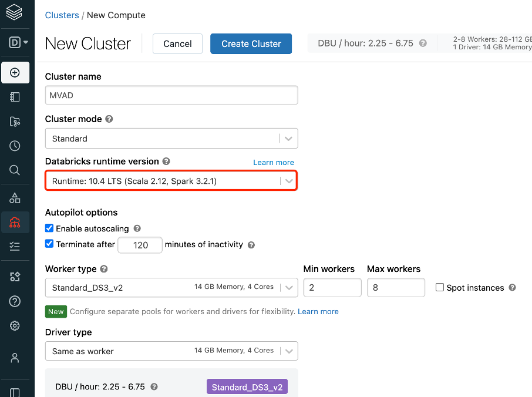Open the Partner Connect icon in sidebar
This screenshot has height=397, width=532.
15,277
